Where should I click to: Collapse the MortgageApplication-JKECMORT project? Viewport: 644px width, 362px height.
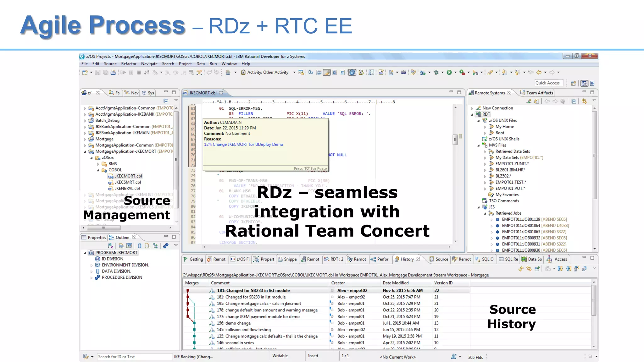coord(85,151)
